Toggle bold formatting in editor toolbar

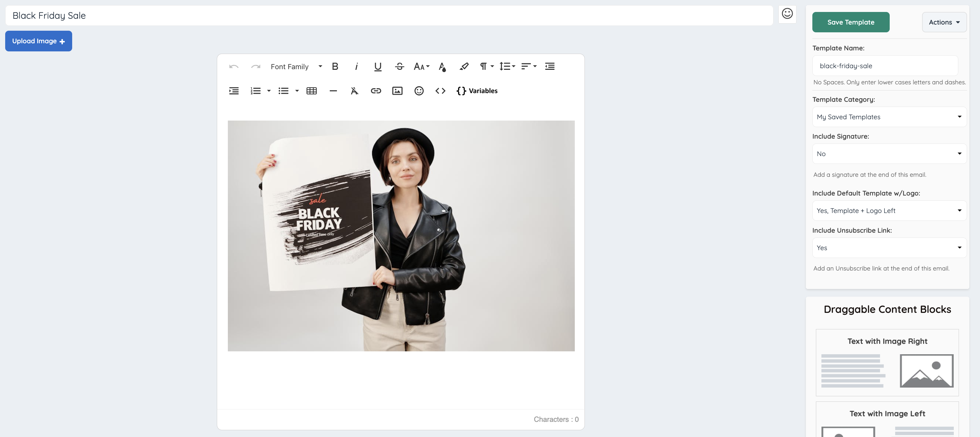(x=335, y=67)
